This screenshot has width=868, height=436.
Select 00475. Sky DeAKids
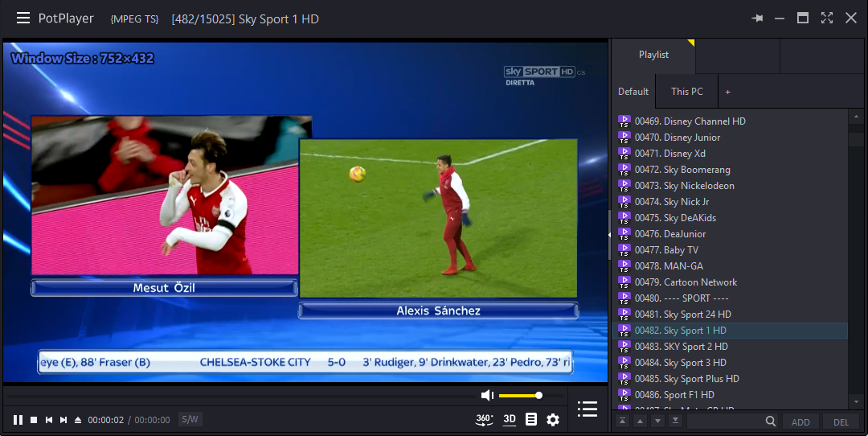731,217
